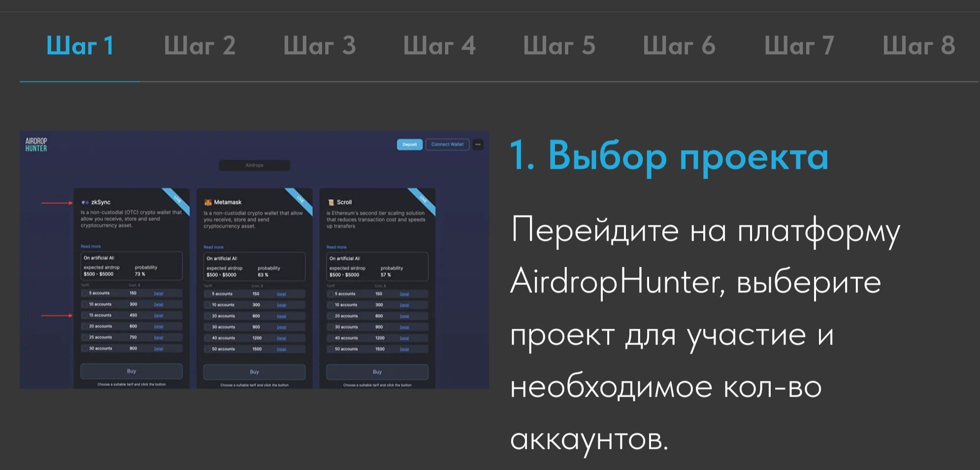Screen dimensions: 980x470
Task: Click Buy in the zkSync card
Action: point(131,371)
